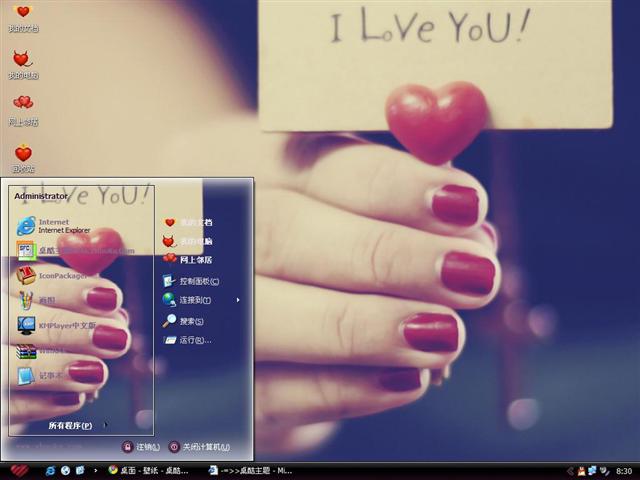Image resolution: width=640 pixels, height=480 pixels.
Task: Click the 注销(L) log off button
Action: point(141,447)
